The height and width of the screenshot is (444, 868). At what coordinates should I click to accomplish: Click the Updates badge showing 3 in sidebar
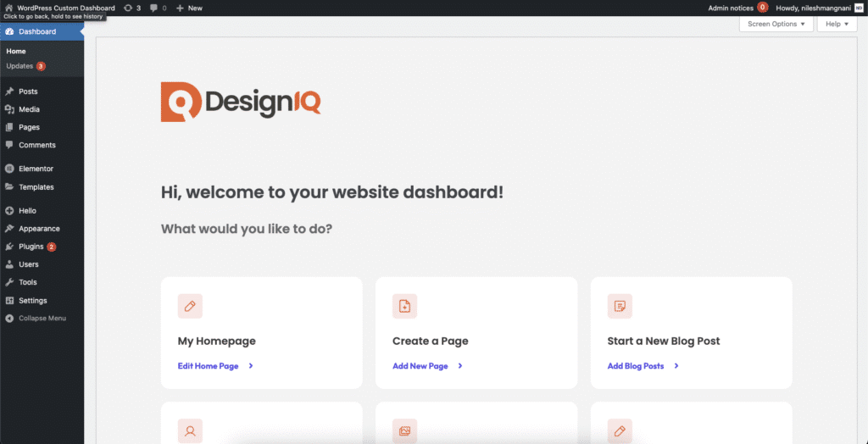point(41,66)
